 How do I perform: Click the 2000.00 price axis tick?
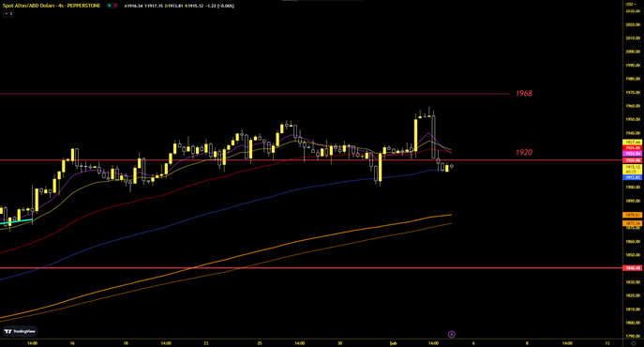(633, 52)
